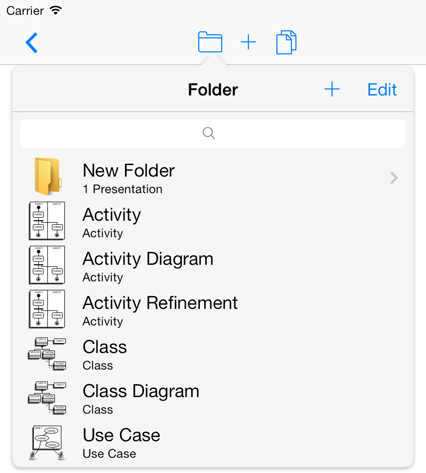Open the Use Case thumbnail icon

(x=47, y=442)
